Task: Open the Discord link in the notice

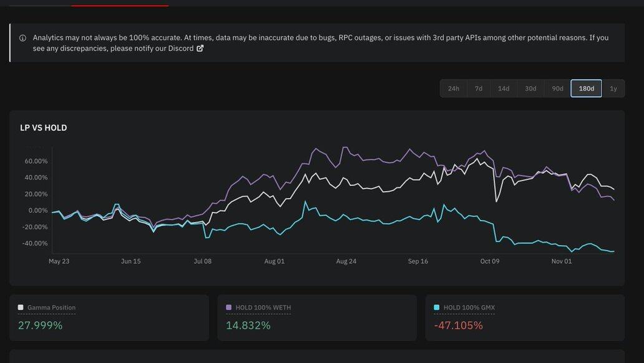Action: pyautogui.click(x=180, y=49)
